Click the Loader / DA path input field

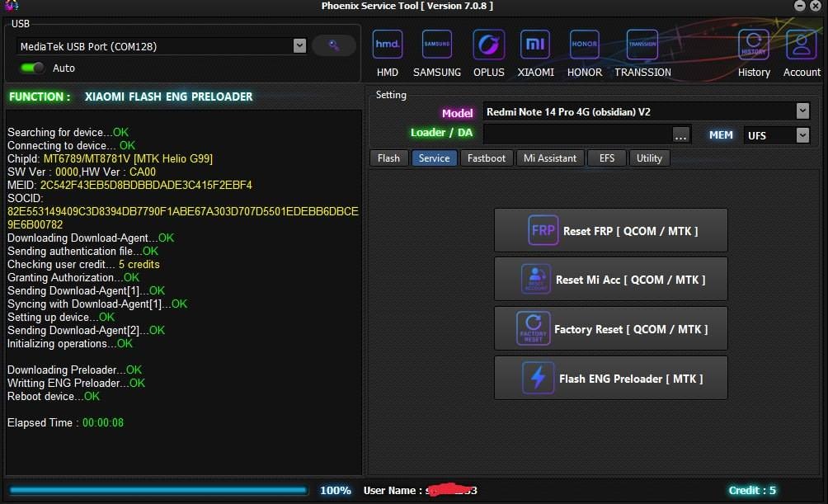[x=576, y=134]
